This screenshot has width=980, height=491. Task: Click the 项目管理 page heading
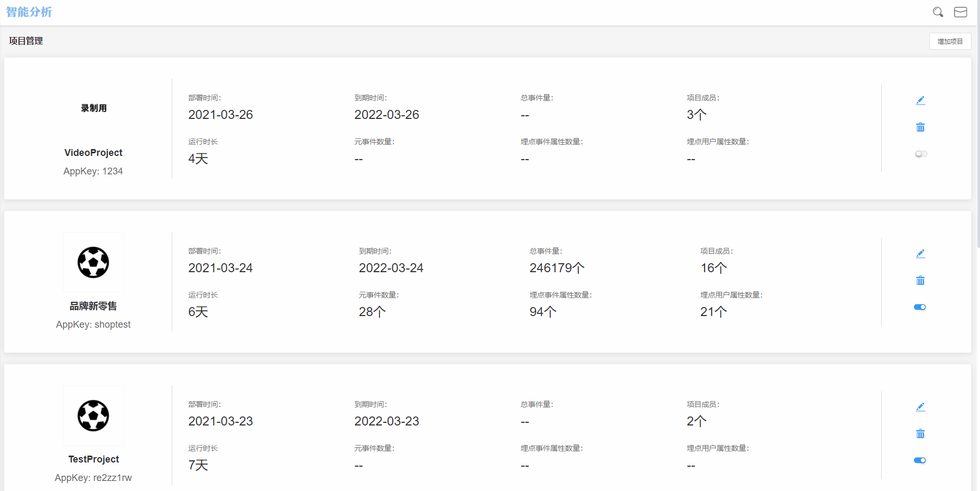(26, 41)
